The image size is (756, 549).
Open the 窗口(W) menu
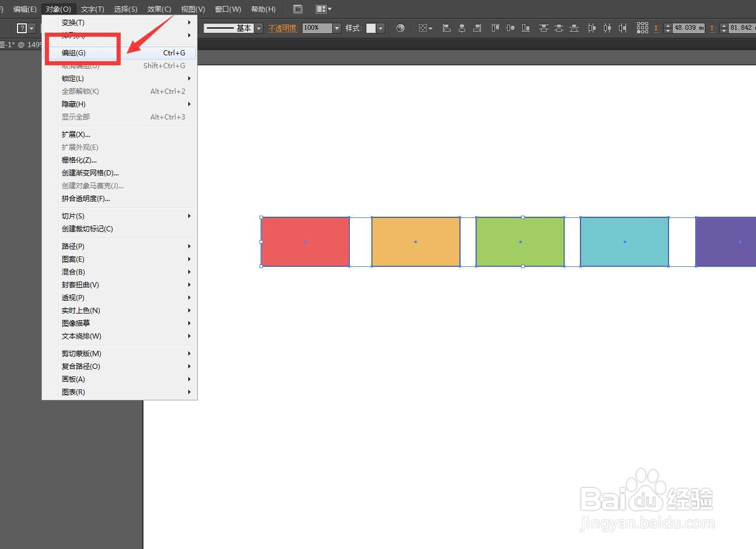(x=228, y=9)
